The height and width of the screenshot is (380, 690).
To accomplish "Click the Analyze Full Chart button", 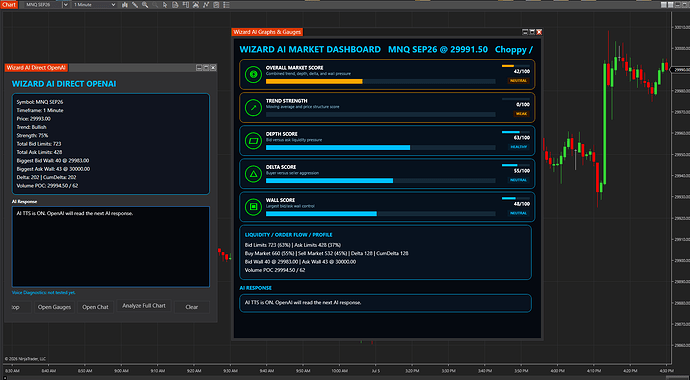I will pyautogui.click(x=144, y=306).
